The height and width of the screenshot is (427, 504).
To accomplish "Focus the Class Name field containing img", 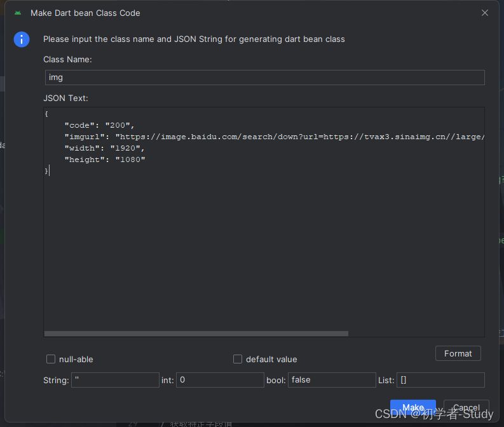I will [x=264, y=78].
